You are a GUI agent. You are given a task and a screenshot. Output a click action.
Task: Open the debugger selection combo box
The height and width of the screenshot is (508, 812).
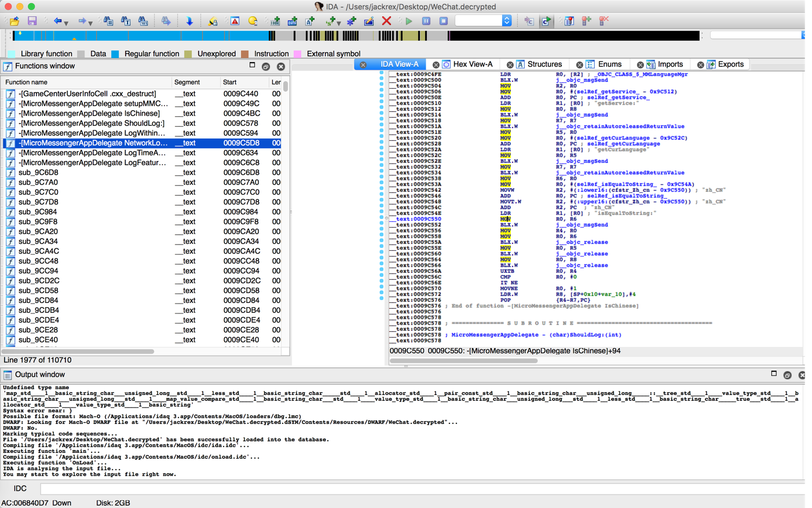click(x=507, y=21)
